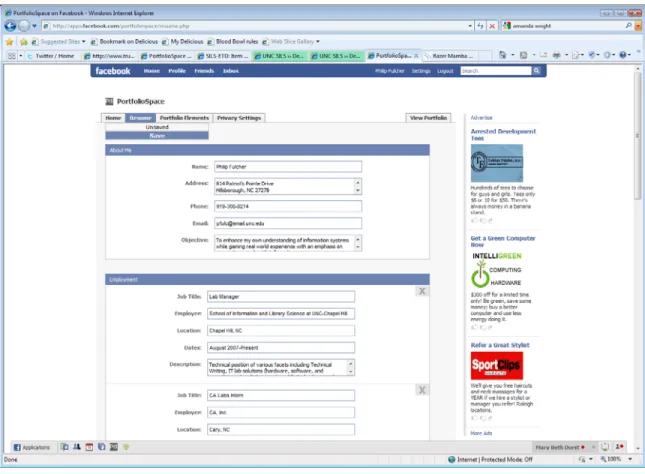Viewport: 645px width, 474px height.
Task: Click the Tools gear toolbar icon
Action: tap(607, 55)
